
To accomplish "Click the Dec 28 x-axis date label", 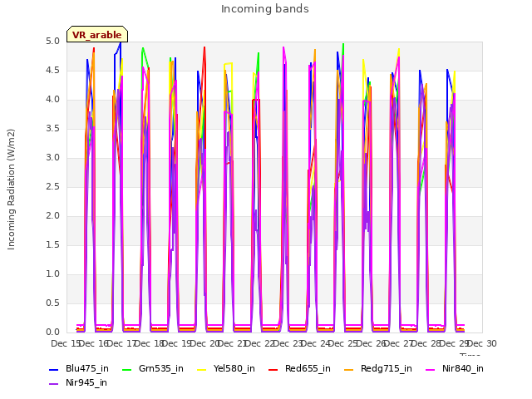I will tap(426, 343).
